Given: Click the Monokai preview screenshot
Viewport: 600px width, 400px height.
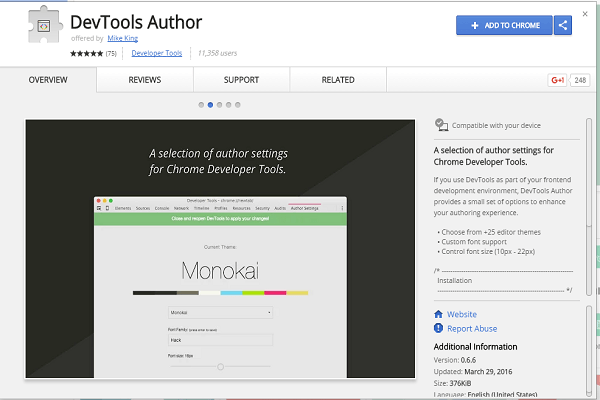Looking at the screenshot, I should (x=220, y=249).
